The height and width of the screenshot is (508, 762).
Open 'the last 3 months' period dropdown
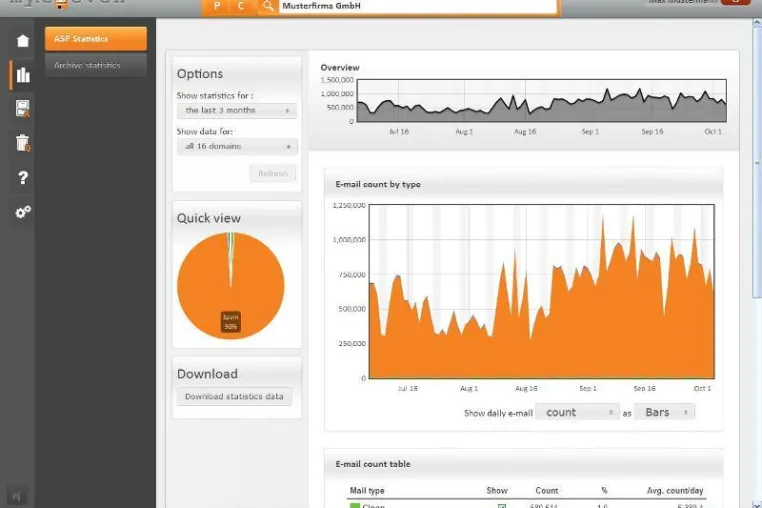[237, 110]
